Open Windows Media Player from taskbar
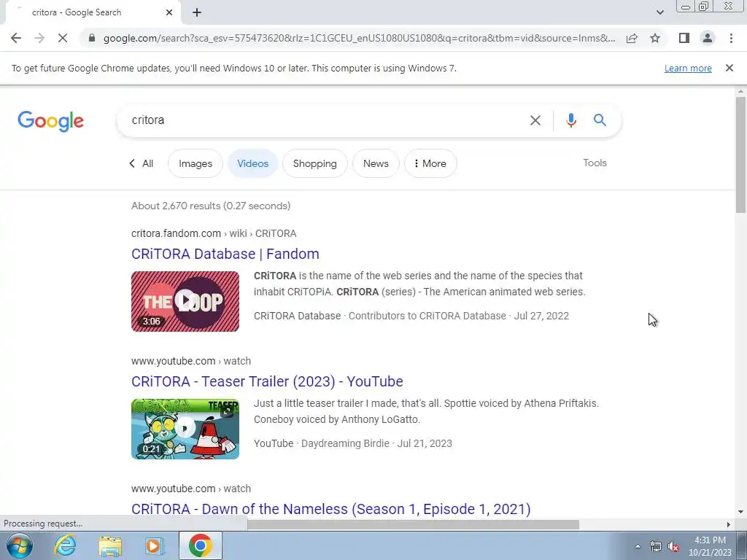Viewport: 747px width, 560px height. pyautogui.click(x=153, y=545)
